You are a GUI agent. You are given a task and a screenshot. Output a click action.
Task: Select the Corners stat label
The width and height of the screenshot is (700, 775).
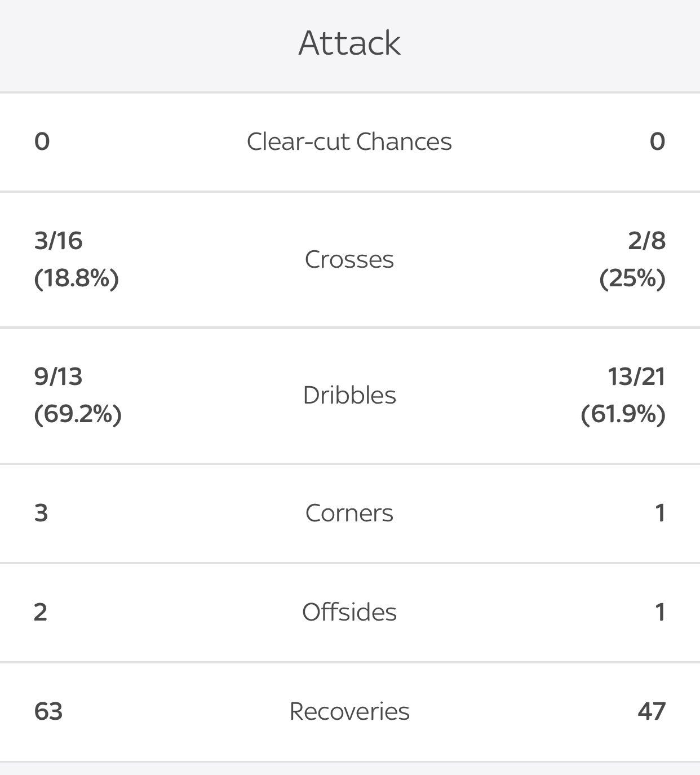(x=349, y=513)
